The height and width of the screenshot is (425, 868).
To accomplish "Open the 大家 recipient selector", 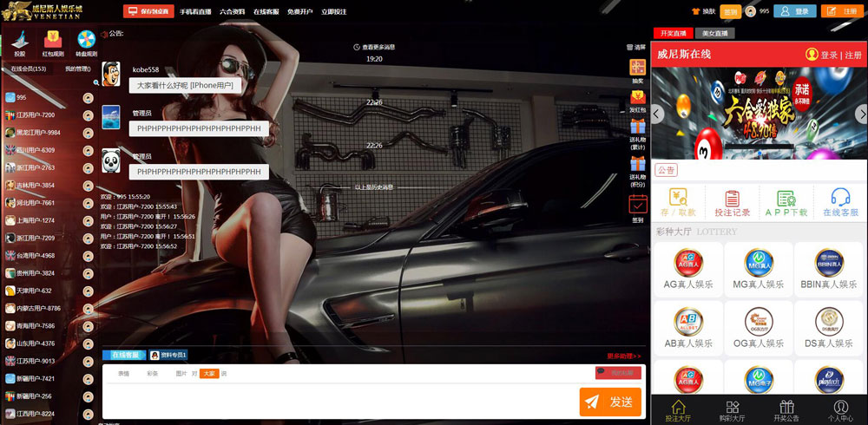I will coord(208,373).
